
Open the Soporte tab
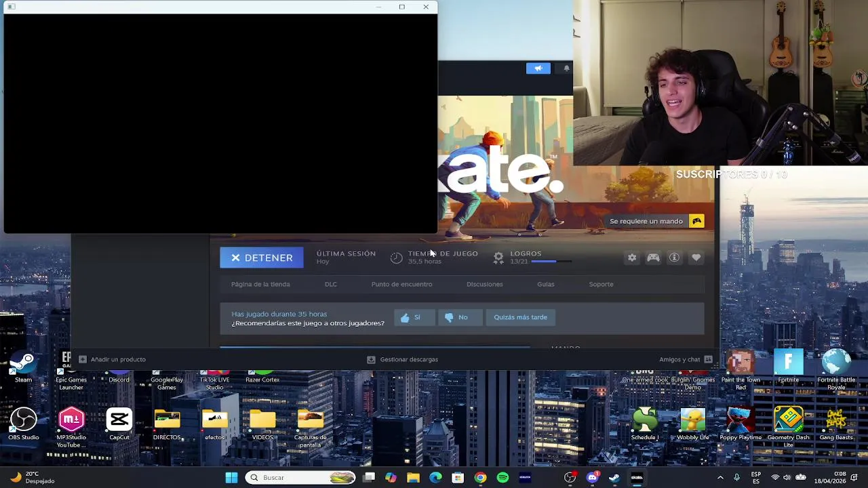[x=601, y=284]
